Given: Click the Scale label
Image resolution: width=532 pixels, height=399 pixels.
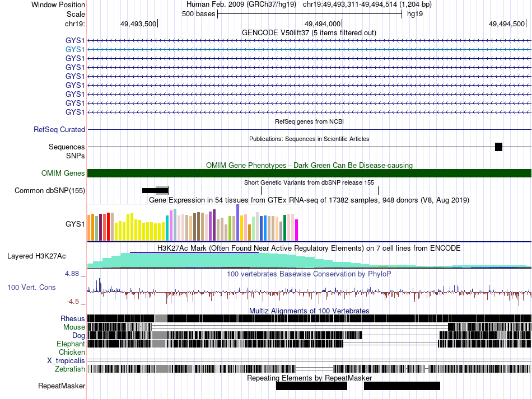Looking at the screenshot, I should coord(76,14).
